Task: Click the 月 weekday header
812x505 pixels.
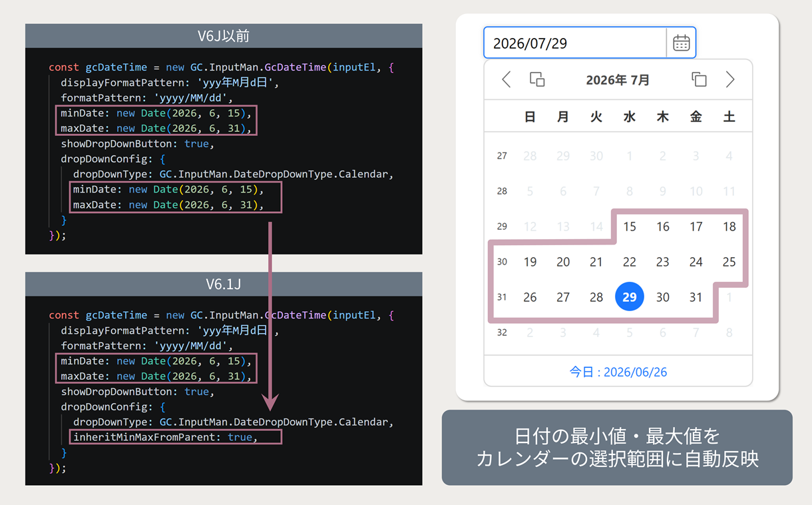Action: pyautogui.click(x=563, y=117)
